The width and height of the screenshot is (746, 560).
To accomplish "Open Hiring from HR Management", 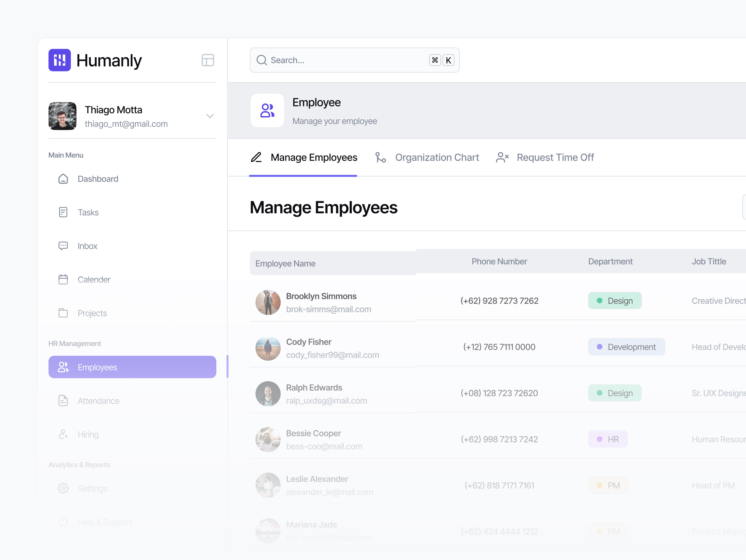I will point(88,434).
